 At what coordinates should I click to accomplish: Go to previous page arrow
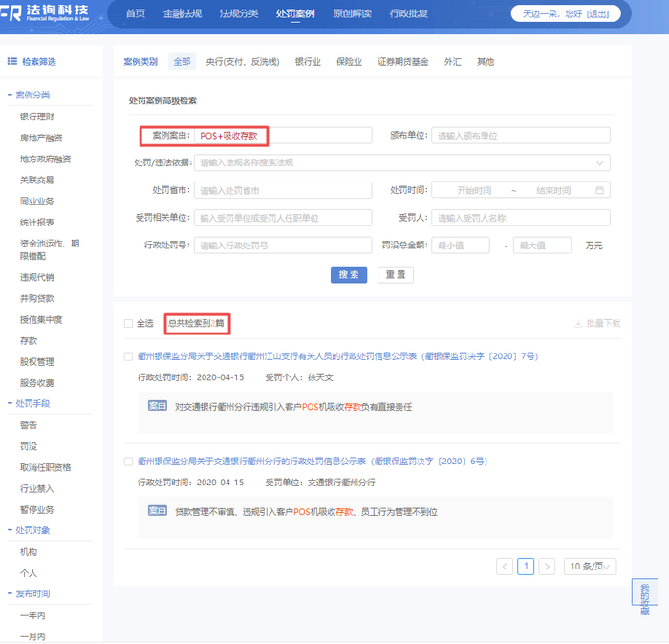pos(505,567)
